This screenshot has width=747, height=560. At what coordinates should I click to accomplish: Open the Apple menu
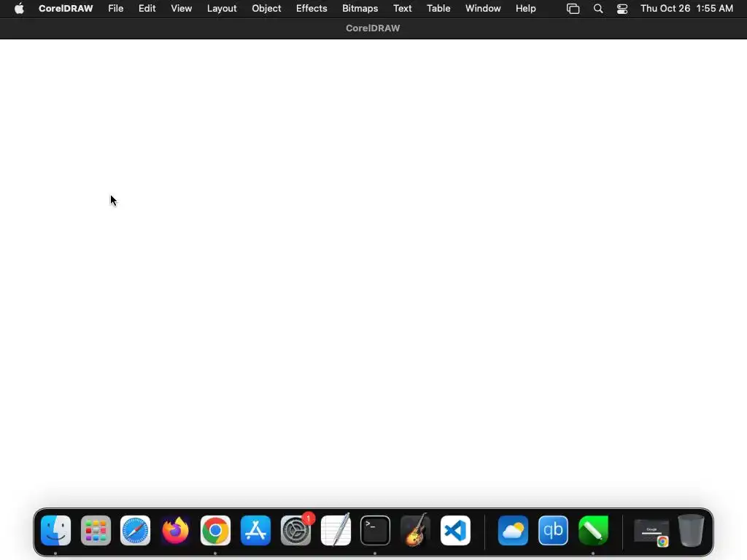pos(19,9)
